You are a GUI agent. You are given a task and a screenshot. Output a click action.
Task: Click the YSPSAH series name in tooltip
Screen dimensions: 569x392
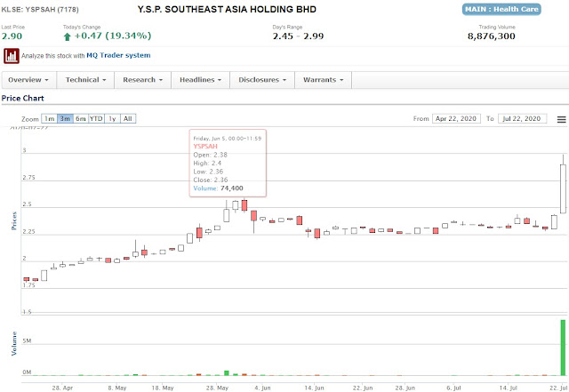coord(205,147)
